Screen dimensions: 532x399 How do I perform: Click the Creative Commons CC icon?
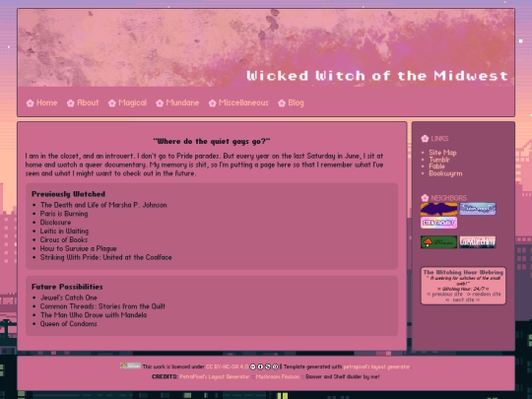coord(253,366)
